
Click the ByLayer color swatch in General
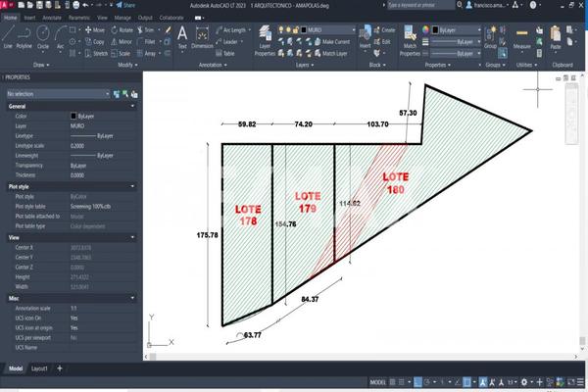73,117
